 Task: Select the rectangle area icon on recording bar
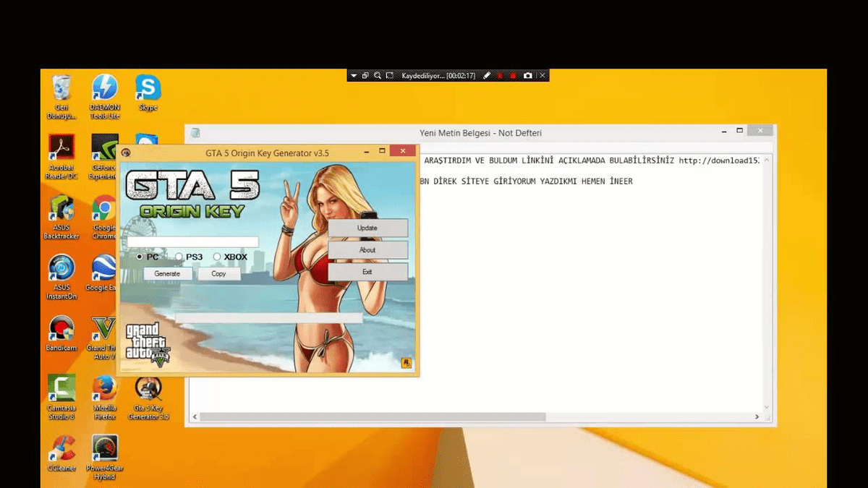point(390,75)
